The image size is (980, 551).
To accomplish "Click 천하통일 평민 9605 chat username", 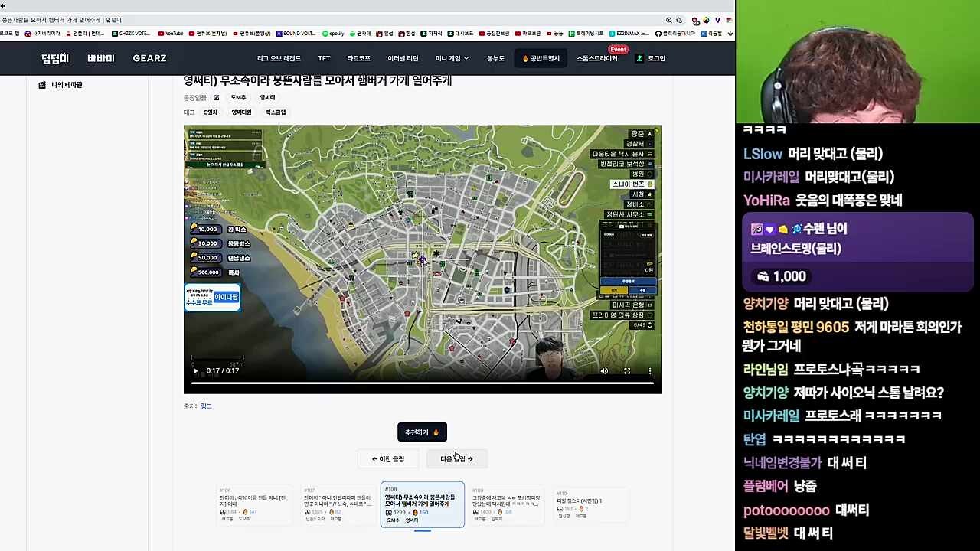I will [x=796, y=327].
